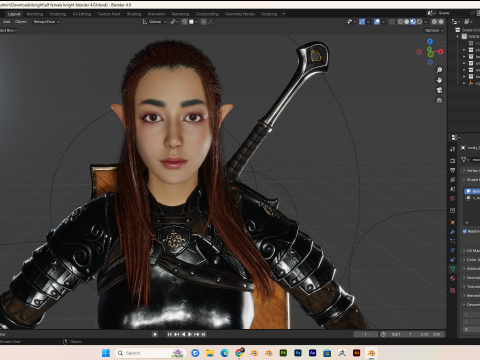Open the Modifiers properties tab (wrench)
The image size is (480, 360).
pyautogui.click(x=452, y=231)
